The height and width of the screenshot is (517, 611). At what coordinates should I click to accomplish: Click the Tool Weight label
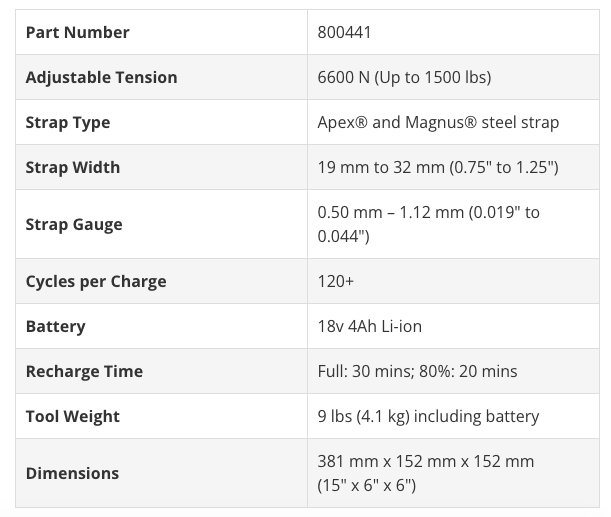click(73, 416)
